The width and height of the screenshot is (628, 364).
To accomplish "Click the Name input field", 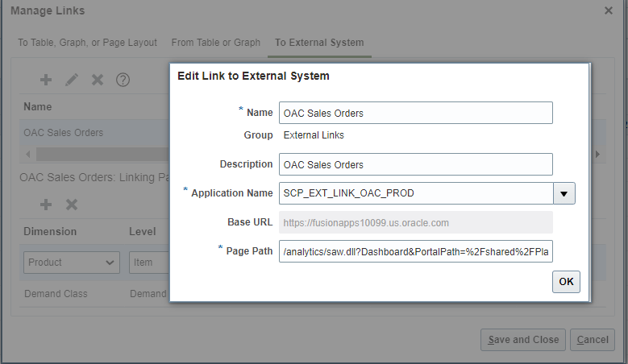I will 415,113.
